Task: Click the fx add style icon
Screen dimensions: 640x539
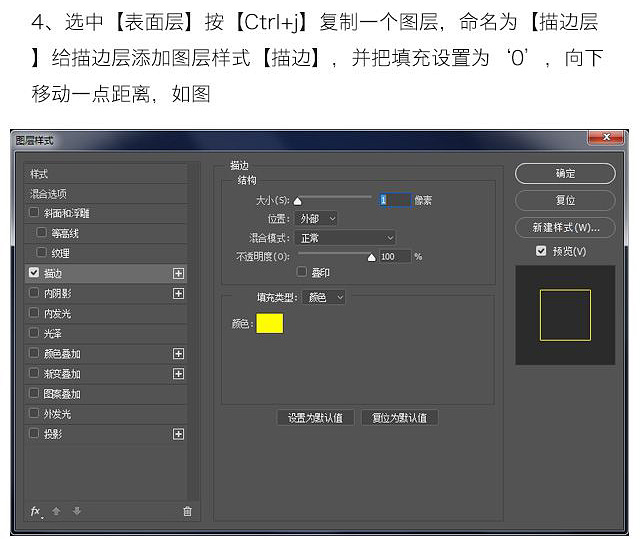Action: pos(36,511)
